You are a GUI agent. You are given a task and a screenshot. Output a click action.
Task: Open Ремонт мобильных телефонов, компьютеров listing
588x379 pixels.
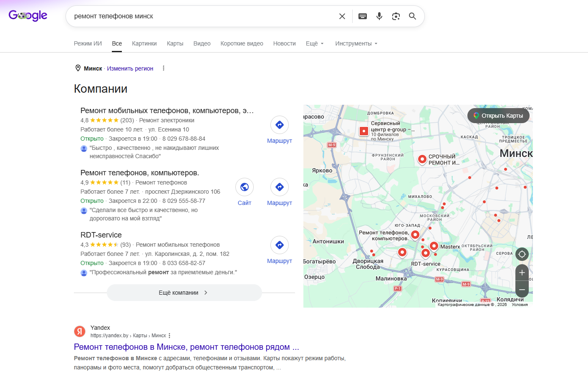pos(167,111)
